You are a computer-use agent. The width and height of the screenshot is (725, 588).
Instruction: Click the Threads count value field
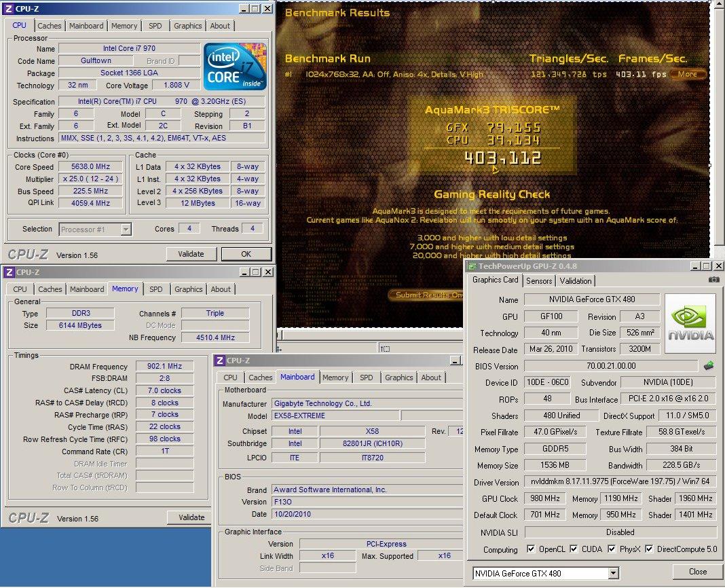253,229
